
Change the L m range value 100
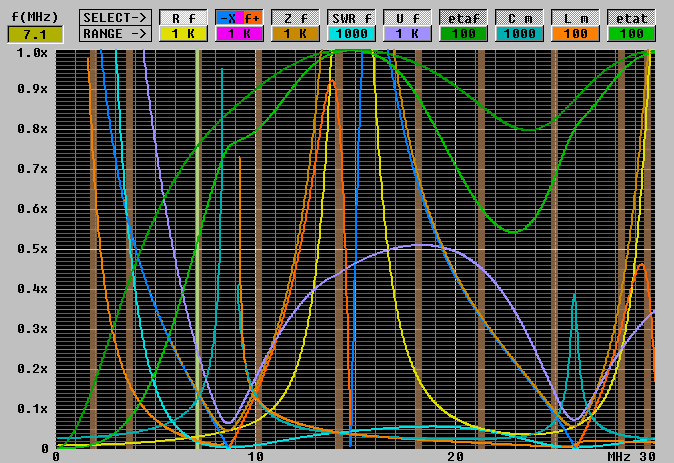pyautogui.click(x=575, y=34)
